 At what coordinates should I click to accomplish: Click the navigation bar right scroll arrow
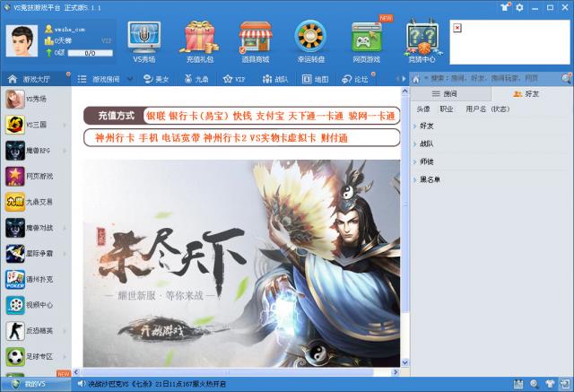click(x=404, y=79)
